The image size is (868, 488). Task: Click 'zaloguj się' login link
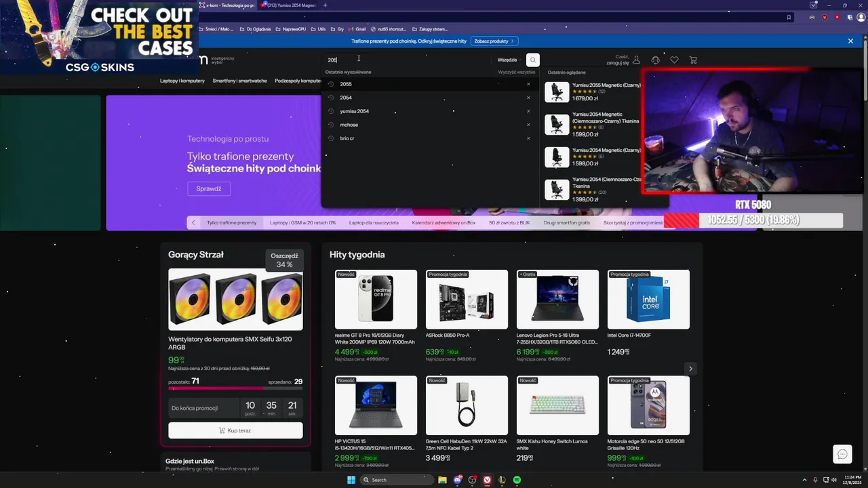pyautogui.click(x=618, y=62)
